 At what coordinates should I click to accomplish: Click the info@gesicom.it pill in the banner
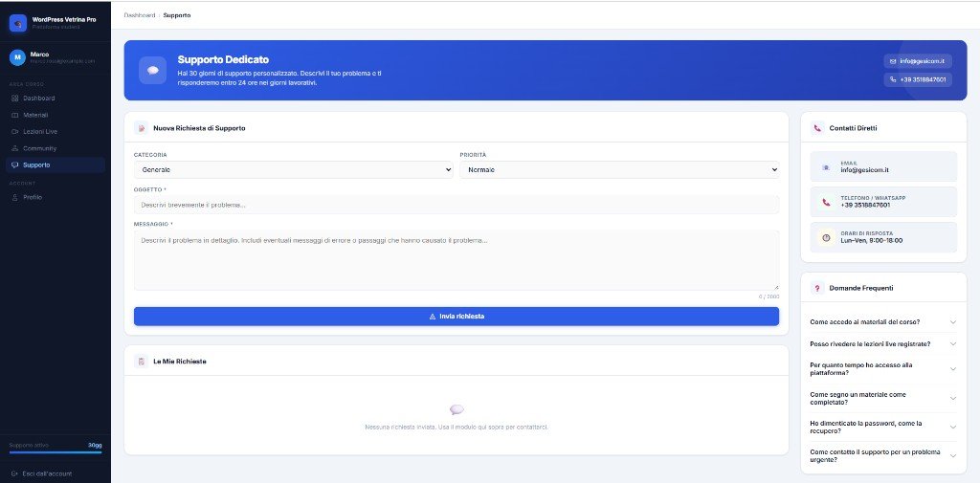pyautogui.click(x=918, y=61)
